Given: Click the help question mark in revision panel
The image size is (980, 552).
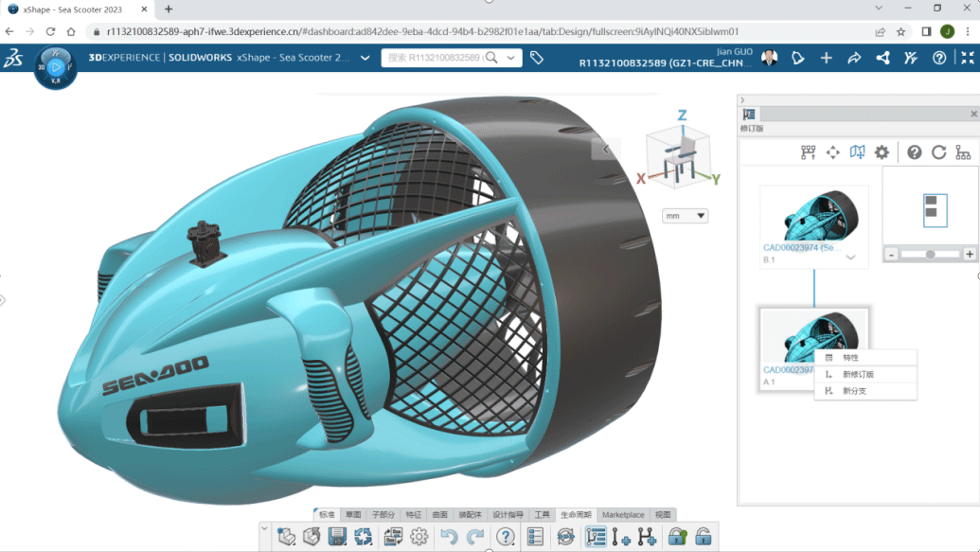Looking at the screenshot, I should pyautogui.click(x=914, y=152).
